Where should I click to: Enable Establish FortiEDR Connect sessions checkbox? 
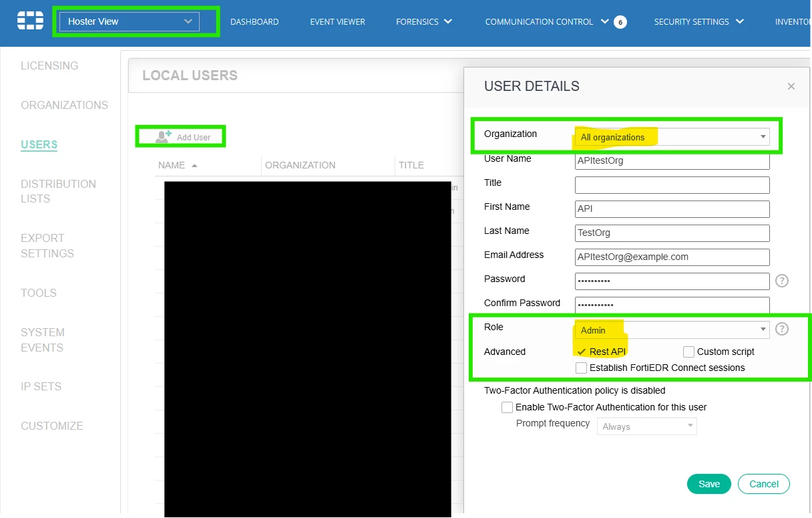[x=581, y=368]
